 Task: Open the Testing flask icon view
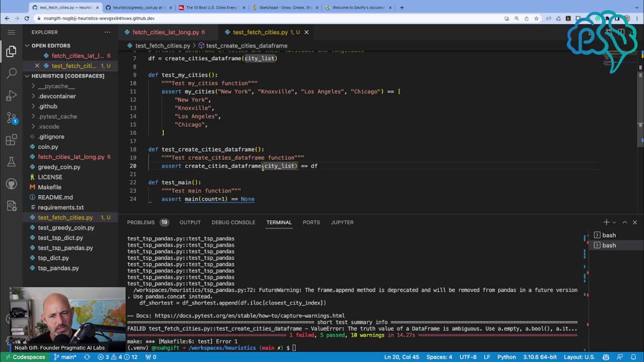[12, 162]
